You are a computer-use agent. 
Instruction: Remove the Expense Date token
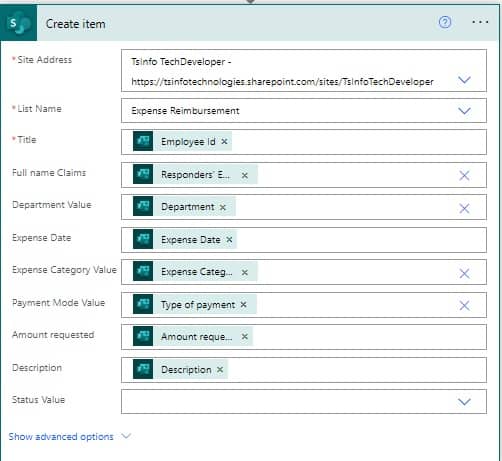[229, 240]
